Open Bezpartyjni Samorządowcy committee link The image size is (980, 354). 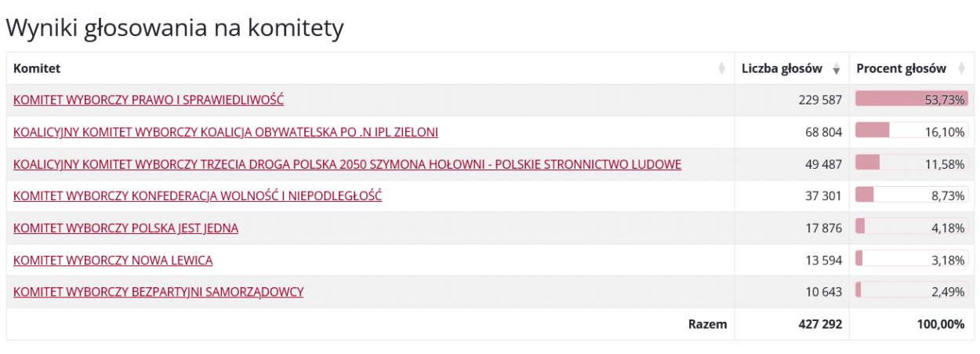(x=158, y=292)
